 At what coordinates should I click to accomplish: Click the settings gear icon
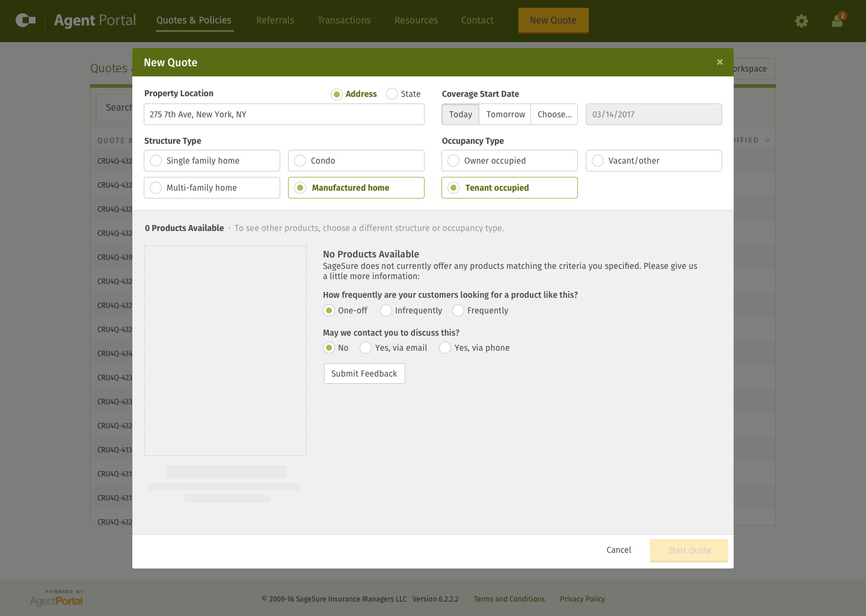[x=802, y=21]
